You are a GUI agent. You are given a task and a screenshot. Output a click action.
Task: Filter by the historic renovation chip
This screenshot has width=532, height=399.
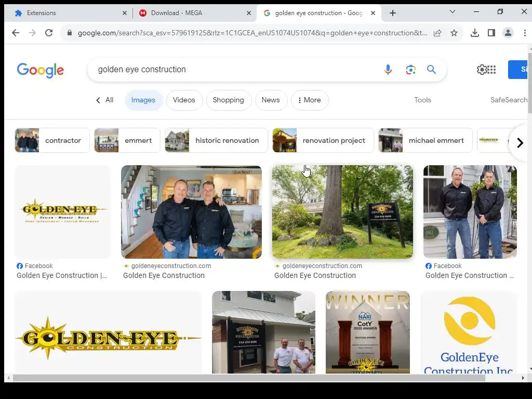(216, 140)
